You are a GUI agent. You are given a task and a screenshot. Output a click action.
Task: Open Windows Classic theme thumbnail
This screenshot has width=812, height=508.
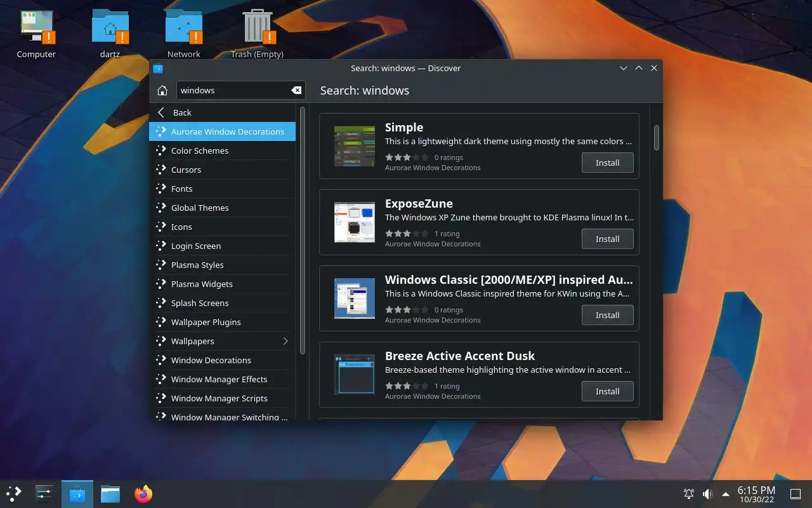coord(355,298)
